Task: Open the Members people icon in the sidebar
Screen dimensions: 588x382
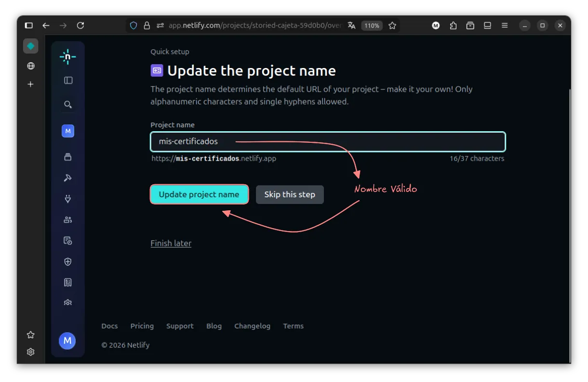Action: pyautogui.click(x=68, y=220)
